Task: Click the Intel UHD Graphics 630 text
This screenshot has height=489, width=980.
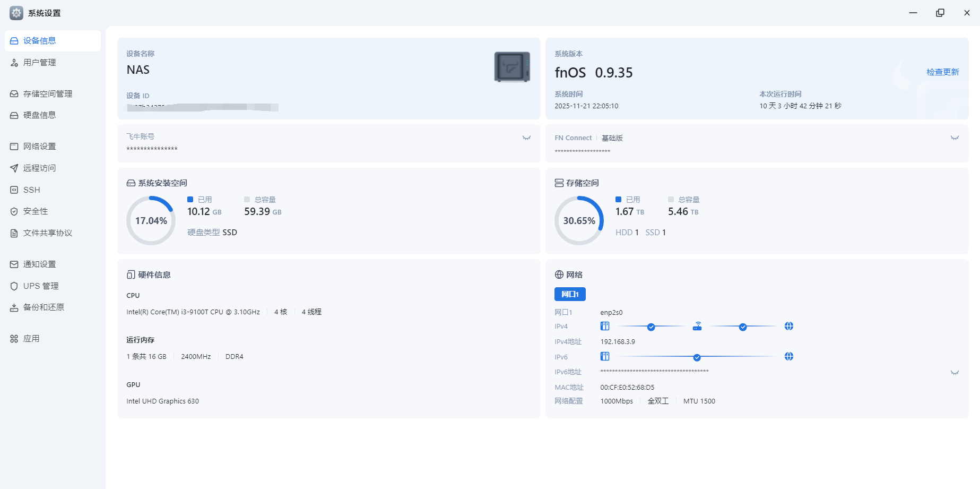Action: click(x=162, y=401)
